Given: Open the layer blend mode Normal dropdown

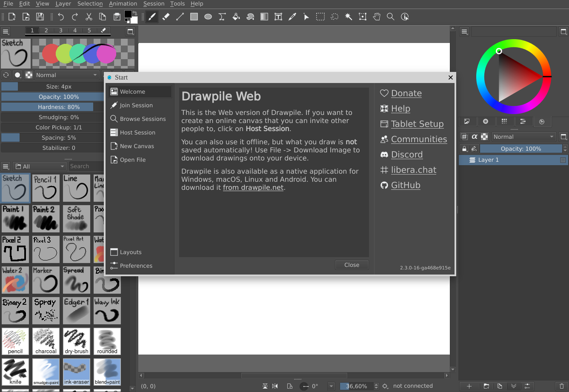Looking at the screenshot, I should 524,137.
